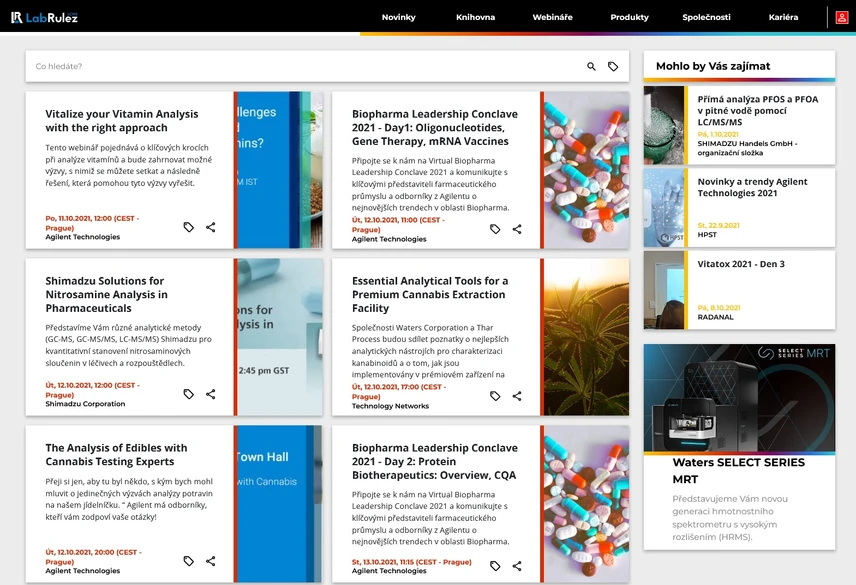Click date 'St, 13.10.2021, 11:15 (CEST - Prague)'
This screenshot has width=856, height=585.
tap(412, 562)
